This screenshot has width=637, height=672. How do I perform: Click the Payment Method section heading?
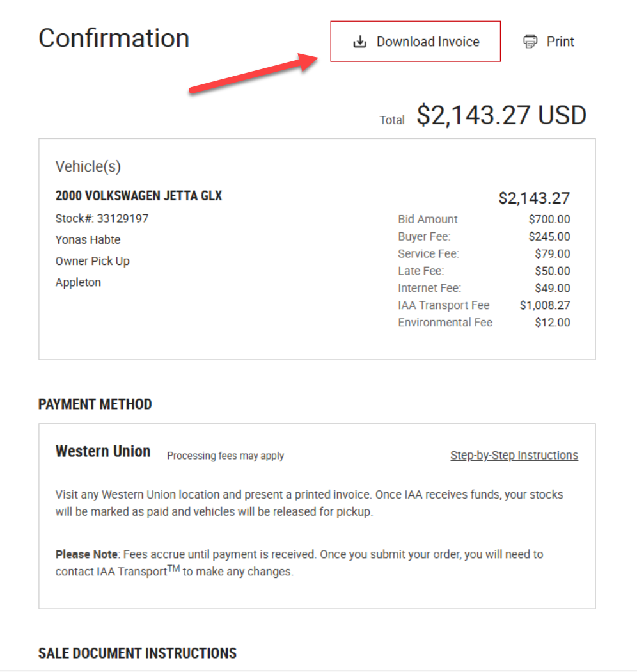point(95,404)
